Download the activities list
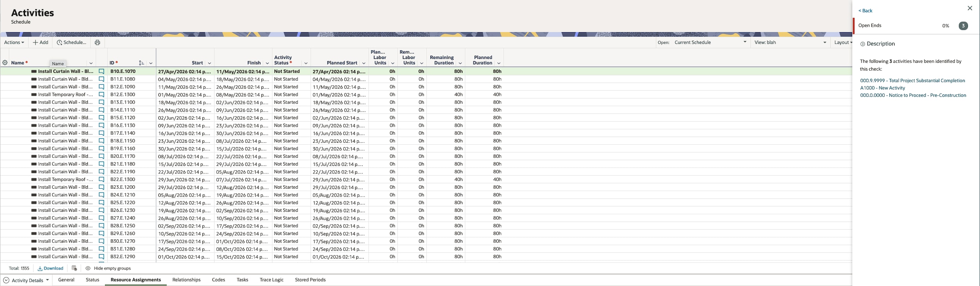 pyautogui.click(x=51, y=268)
